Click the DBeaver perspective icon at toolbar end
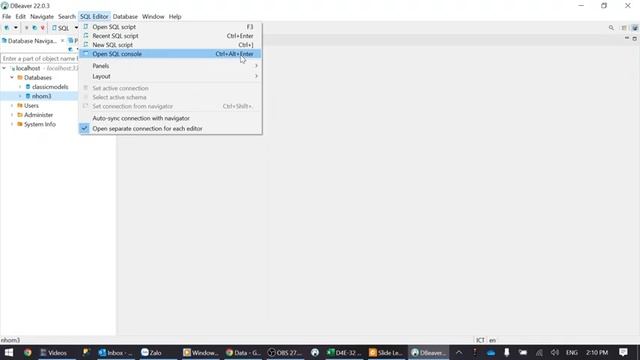This screenshot has height=360, width=640. tap(635, 28)
